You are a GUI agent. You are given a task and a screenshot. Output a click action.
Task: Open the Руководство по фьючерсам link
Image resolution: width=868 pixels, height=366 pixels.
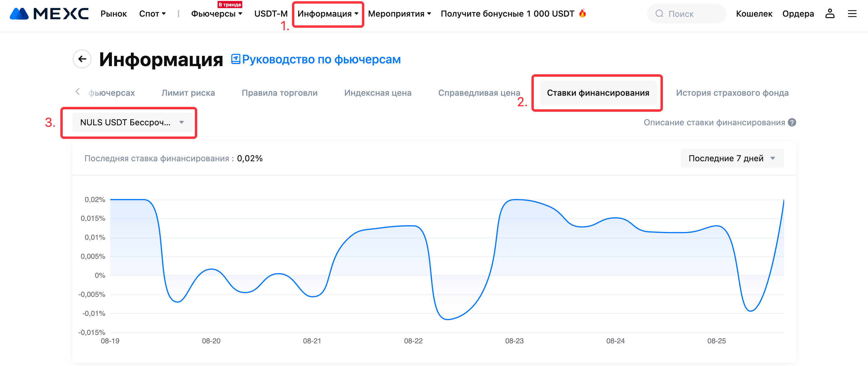(x=321, y=59)
